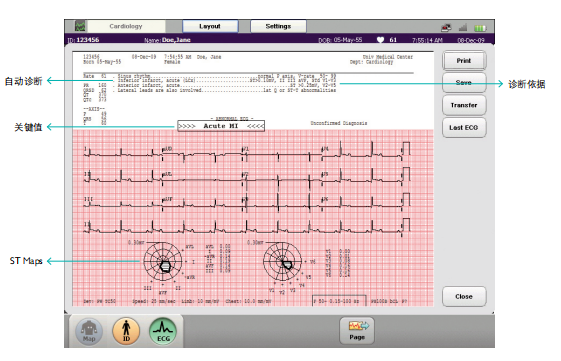Click the limb lead ST Map
Viewport: 561px width, 361px height.
[163, 262]
